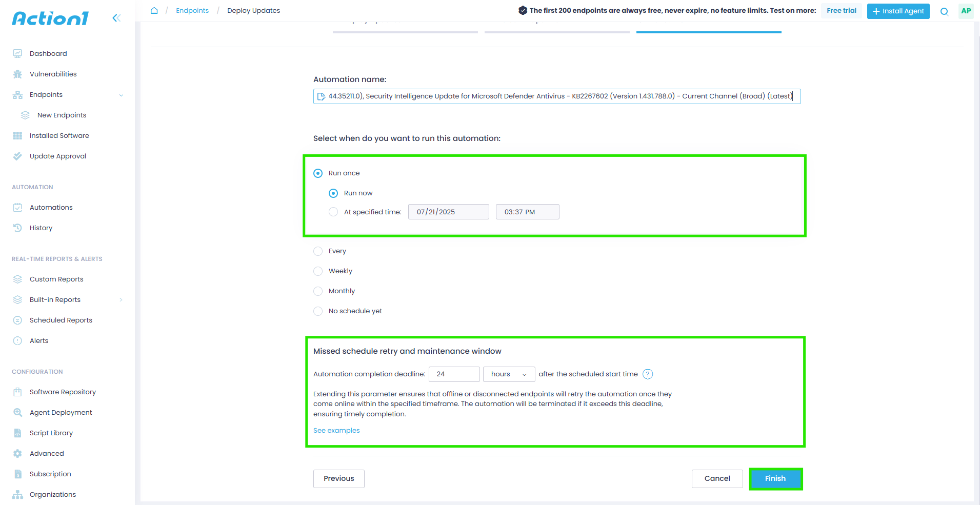
Task: Collapse the sidebar with the double-chevron icon
Action: click(x=116, y=18)
